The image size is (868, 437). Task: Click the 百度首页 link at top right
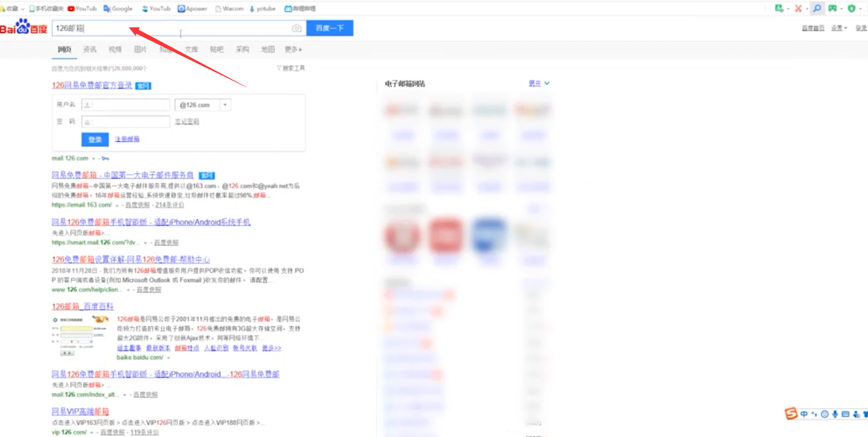[x=813, y=28]
